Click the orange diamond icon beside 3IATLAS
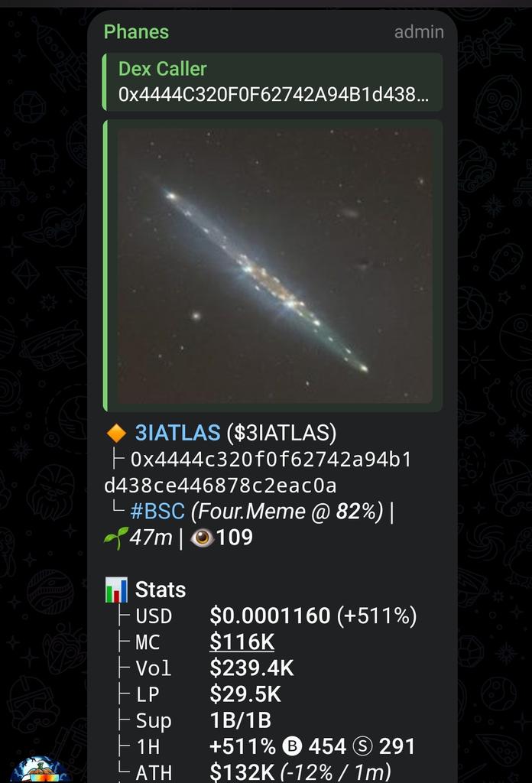The image size is (532, 783). 116,433
